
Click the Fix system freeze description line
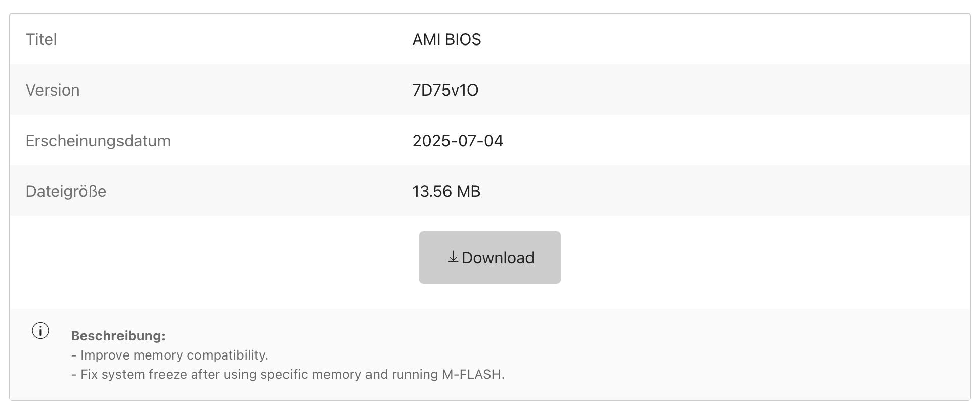(288, 374)
